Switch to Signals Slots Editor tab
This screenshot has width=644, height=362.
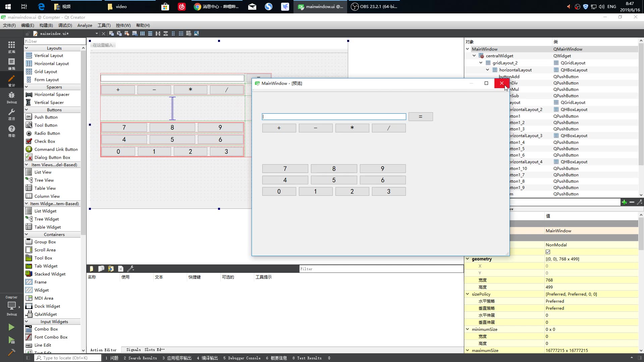[x=145, y=350]
